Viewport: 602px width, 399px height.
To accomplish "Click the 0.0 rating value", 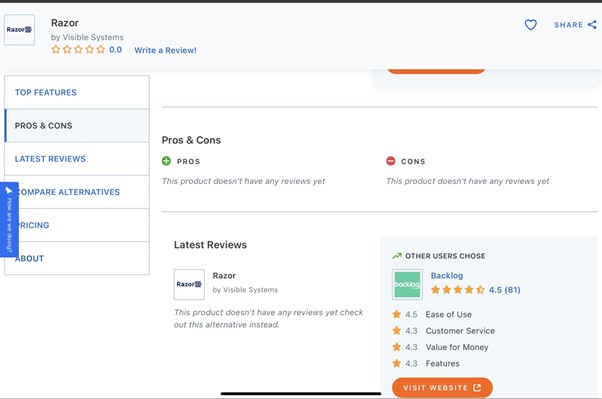I will click(115, 50).
